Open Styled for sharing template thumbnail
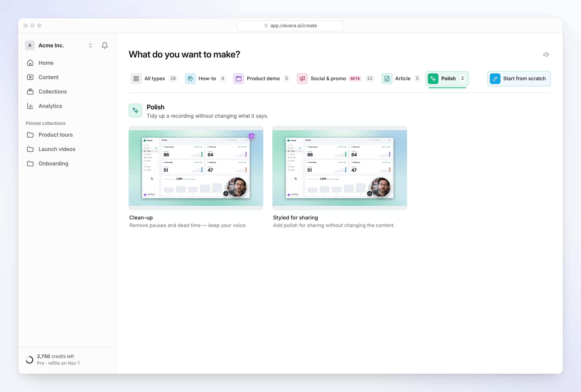 click(x=340, y=168)
